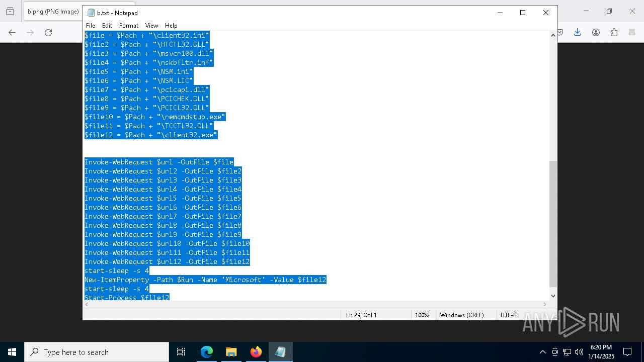
Task: Click the line 'Invoke-WebRequest $url12 -OutFile $file12'
Action: tap(167, 261)
